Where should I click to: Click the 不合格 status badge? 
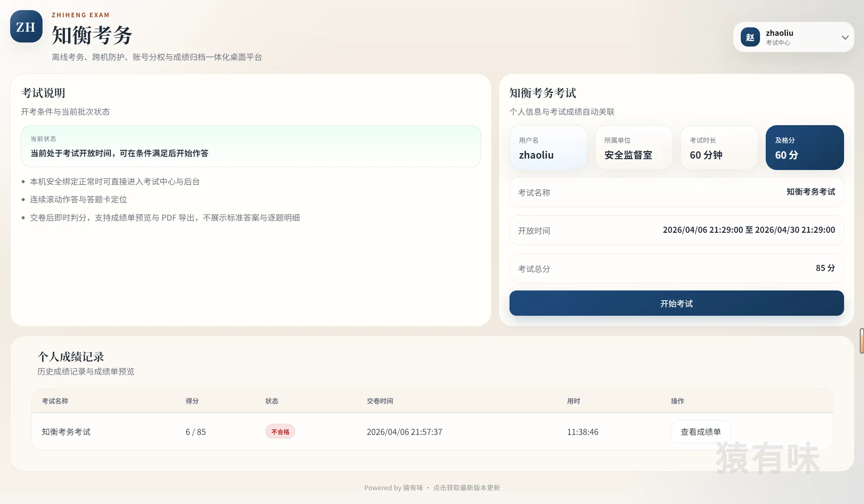(x=280, y=432)
